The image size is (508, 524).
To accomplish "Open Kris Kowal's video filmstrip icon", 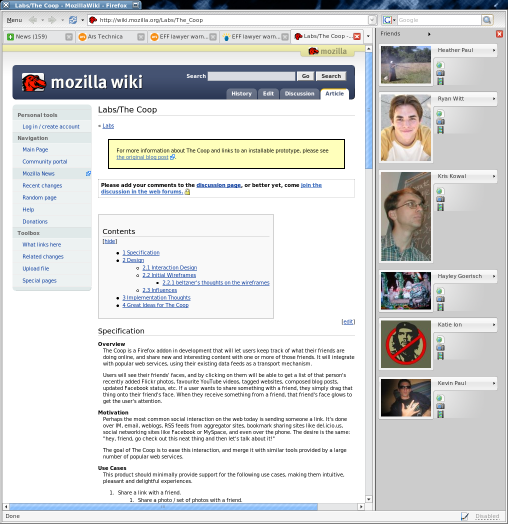I will [440, 207].
